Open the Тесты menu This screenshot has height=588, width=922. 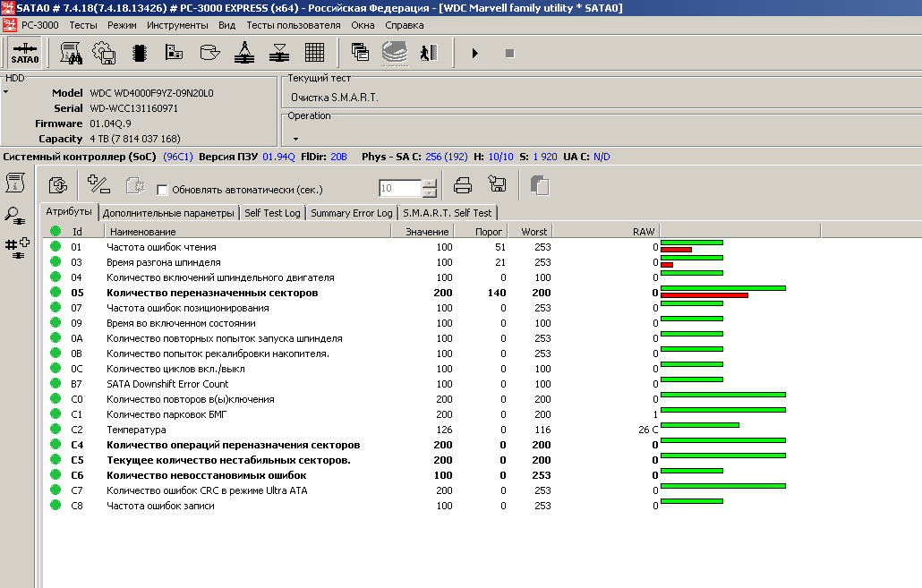pyautogui.click(x=83, y=25)
